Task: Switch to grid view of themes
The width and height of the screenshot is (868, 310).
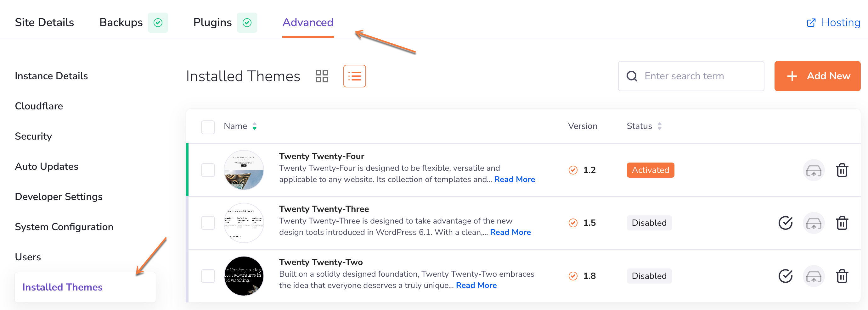Action: (x=321, y=76)
